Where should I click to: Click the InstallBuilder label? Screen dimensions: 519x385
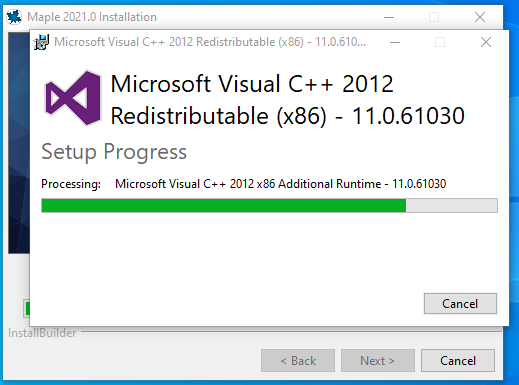point(42,333)
